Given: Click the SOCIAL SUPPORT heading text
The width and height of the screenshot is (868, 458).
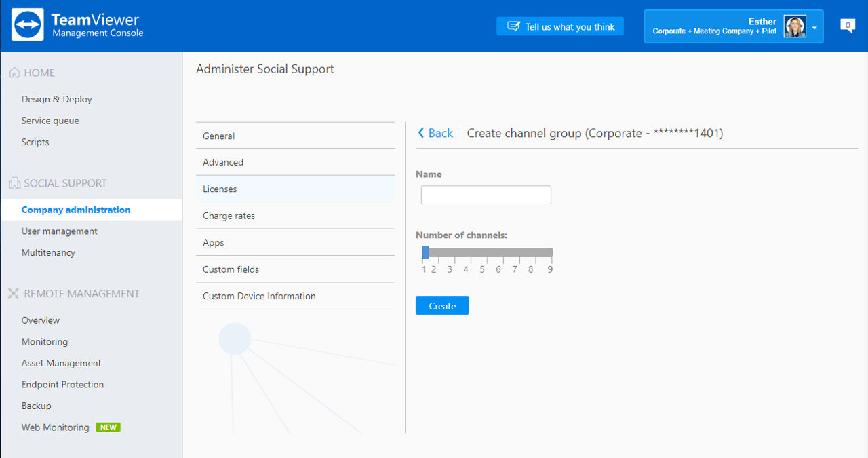Looking at the screenshot, I should (x=66, y=183).
